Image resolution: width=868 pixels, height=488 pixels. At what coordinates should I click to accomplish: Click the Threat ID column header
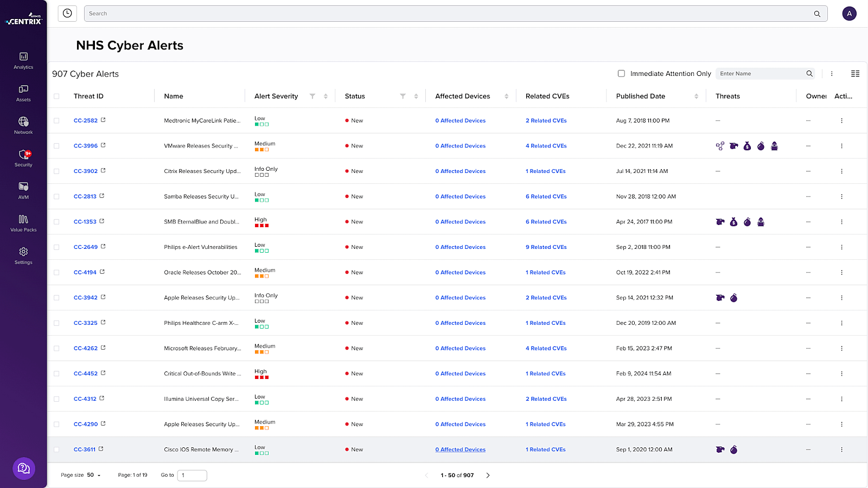point(88,96)
